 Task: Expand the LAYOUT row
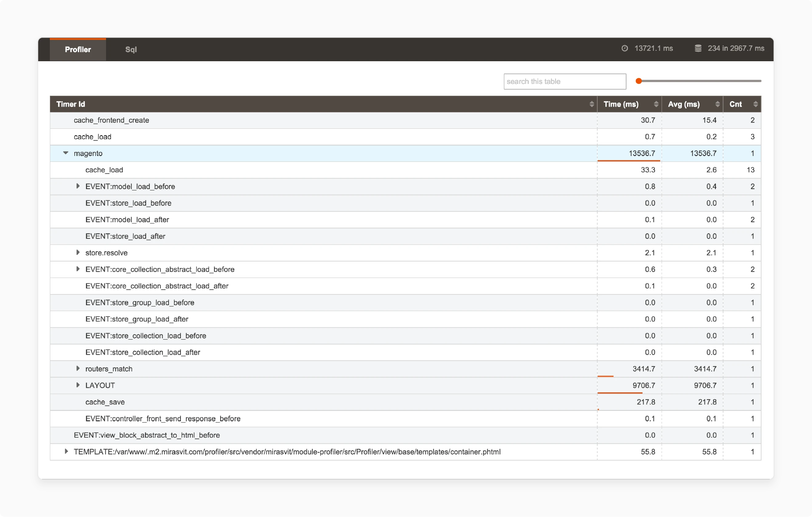(x=78, y=385)
